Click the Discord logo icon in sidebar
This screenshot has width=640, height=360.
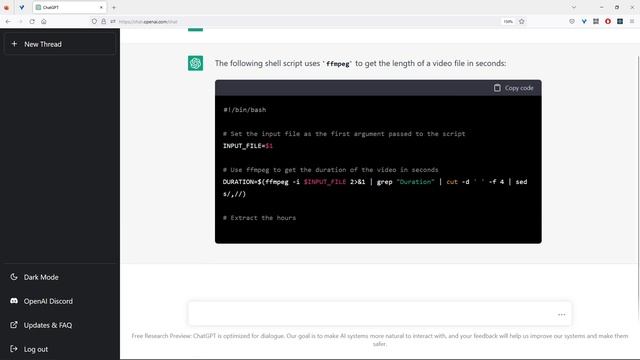coord(14,301)
